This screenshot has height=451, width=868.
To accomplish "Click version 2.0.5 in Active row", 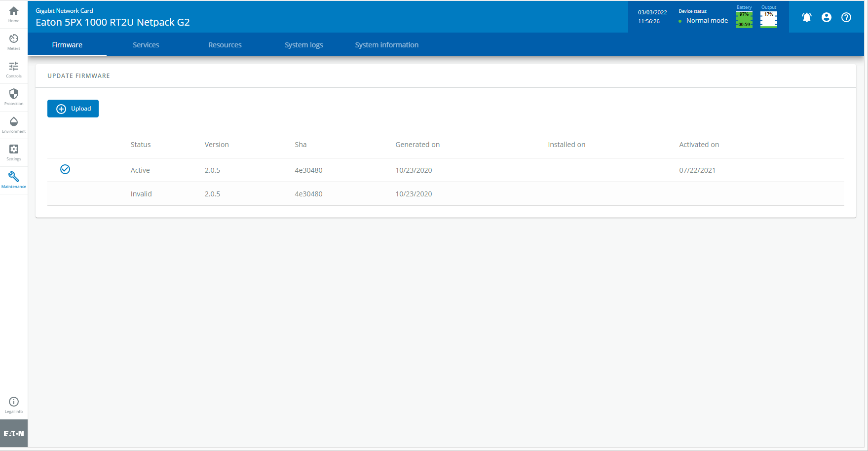I will point(212,170).
